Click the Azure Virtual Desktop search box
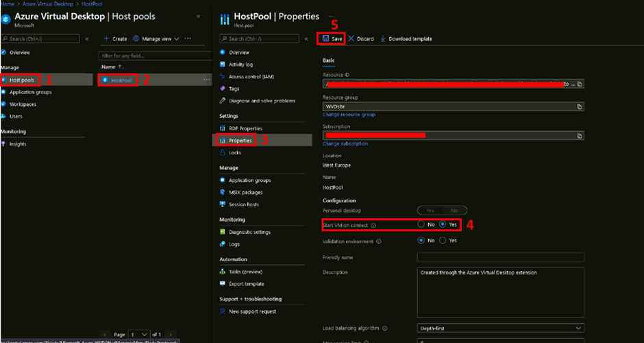 (x=40, y=38)
